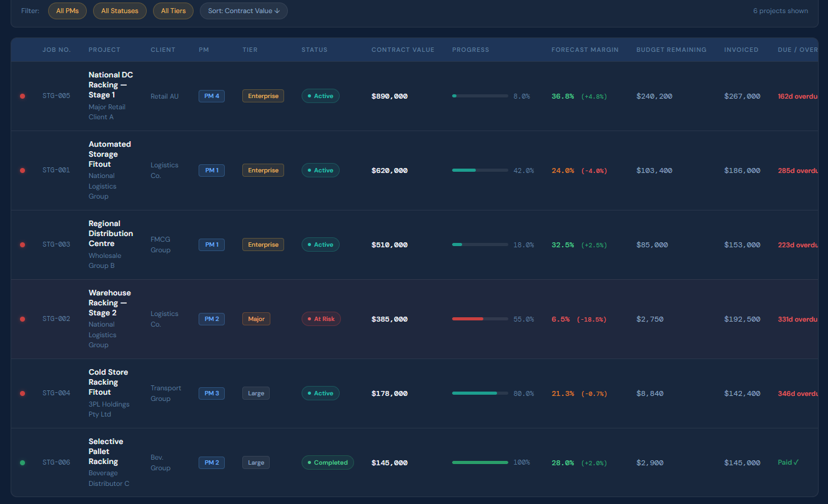Click the green checkmark next to Paid
This screenshot has width=828, height=504.
point(796,462)
